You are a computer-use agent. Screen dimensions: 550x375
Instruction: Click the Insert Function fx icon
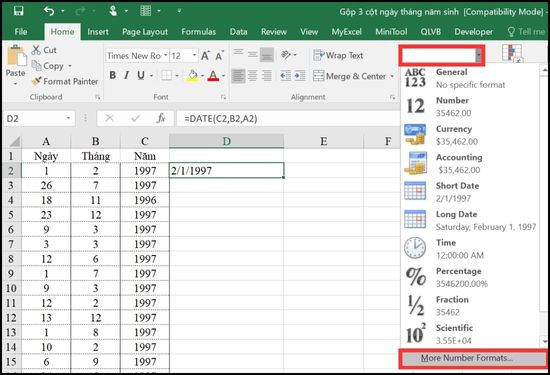coord(161,118)
